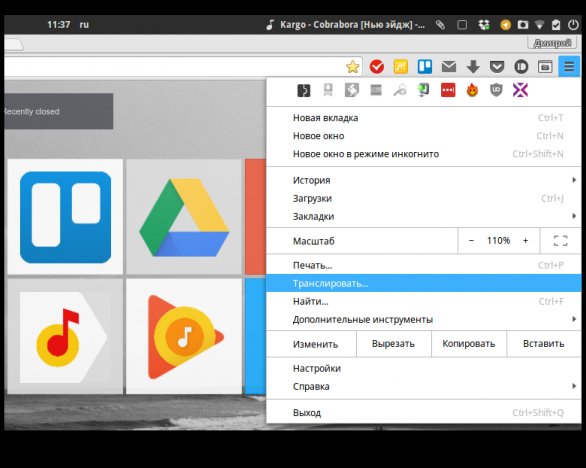586x468 pixels.
Task: Click the magnifier key extension in menu
Action: 400,90
